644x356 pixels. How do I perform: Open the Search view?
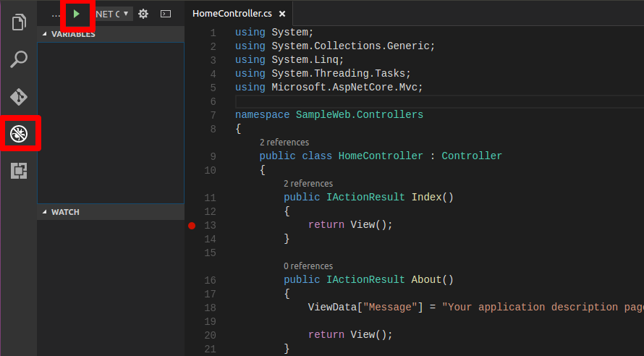pos(19,59)
